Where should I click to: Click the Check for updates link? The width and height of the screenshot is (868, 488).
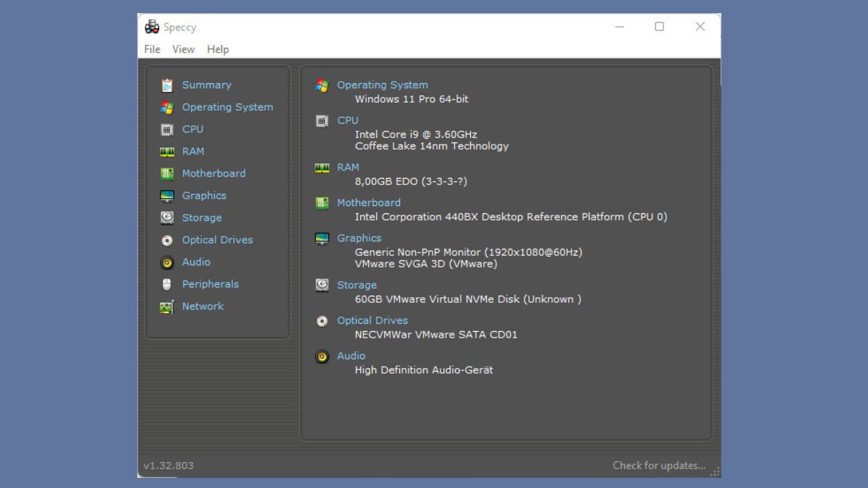[659, 466]
